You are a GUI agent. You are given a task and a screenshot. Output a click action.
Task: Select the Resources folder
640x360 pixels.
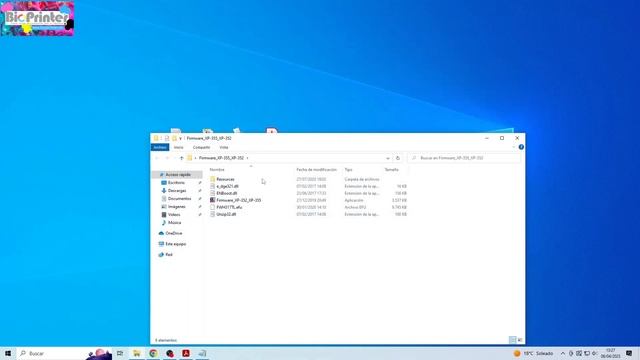tap(225, 179)
